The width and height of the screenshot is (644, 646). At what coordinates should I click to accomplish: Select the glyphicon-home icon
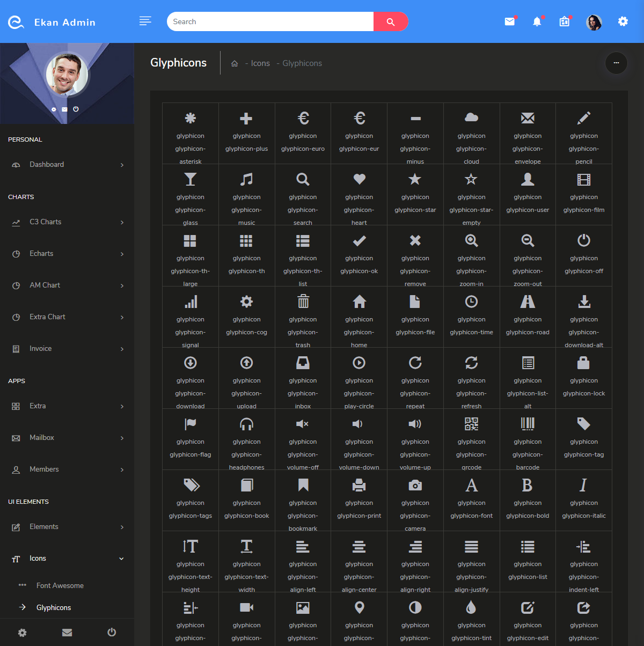359,302
